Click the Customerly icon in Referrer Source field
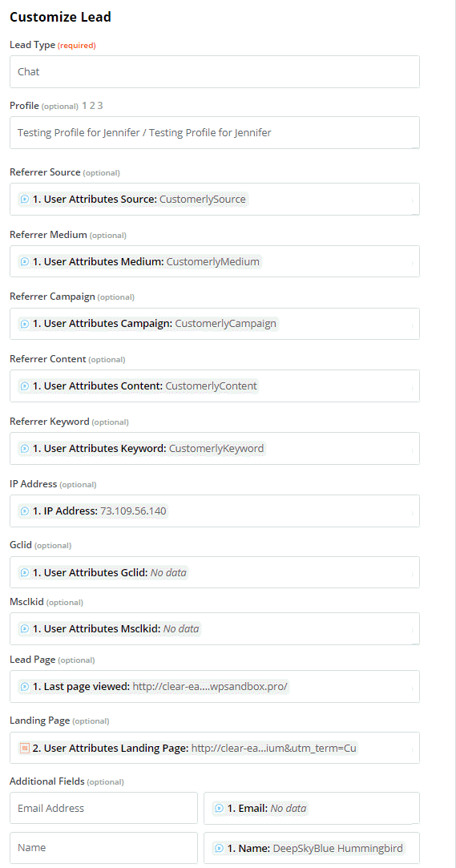 [24, 200]
